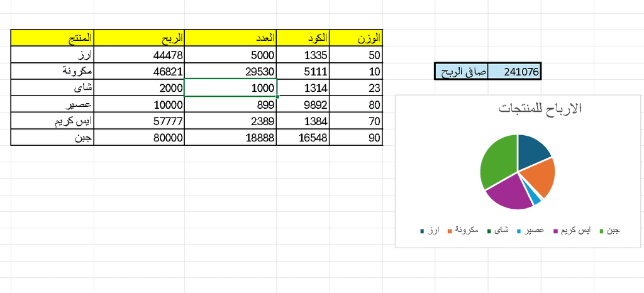Select the الكود header cell
Image resolution: width=644 pixels, height=293 pixels.
tap(303, 38)
